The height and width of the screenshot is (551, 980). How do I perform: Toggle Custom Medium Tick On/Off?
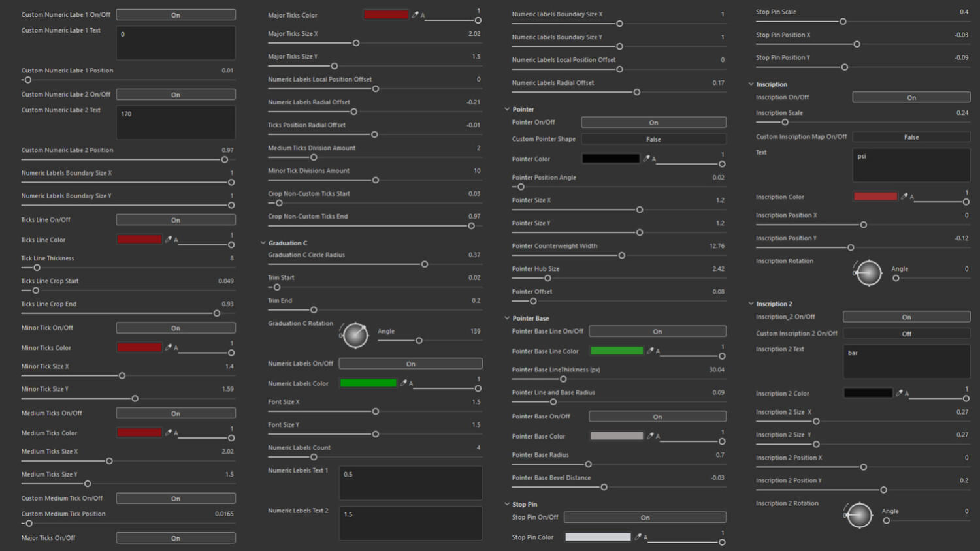176,498
